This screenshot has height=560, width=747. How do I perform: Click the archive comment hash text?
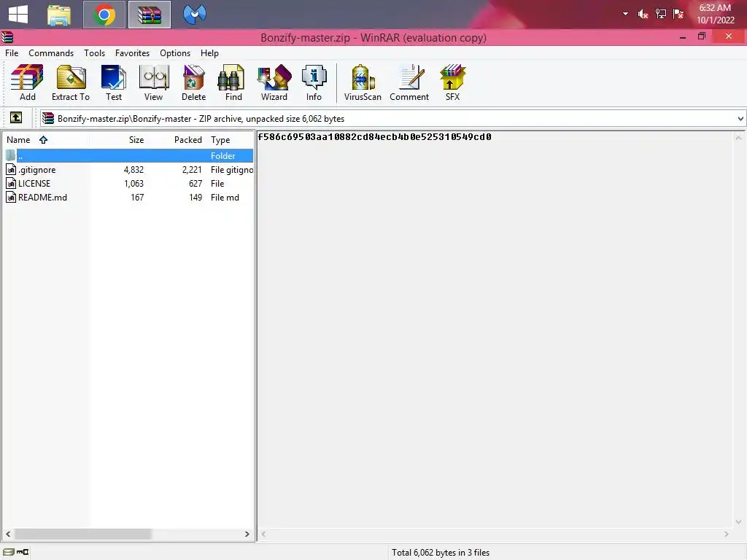(x=374, y=136)
